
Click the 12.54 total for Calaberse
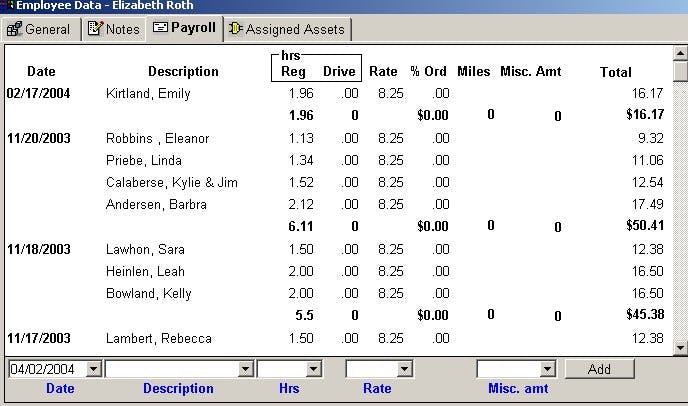pos(648,183)
